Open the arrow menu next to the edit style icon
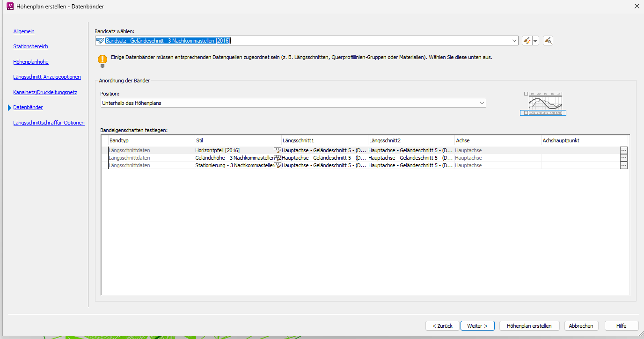 pyautogui.click(x=535, y=41)
